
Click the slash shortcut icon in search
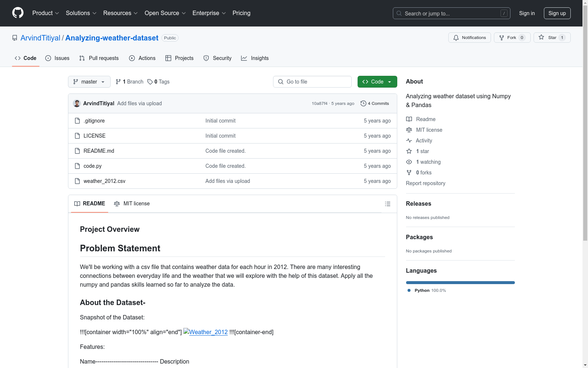[x=504, y=13]
